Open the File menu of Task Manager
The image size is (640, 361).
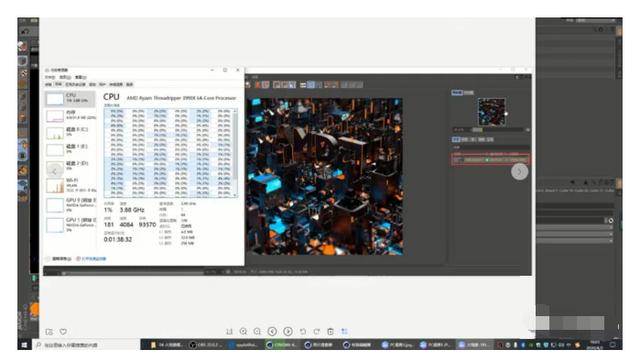[x=50, y=77]
